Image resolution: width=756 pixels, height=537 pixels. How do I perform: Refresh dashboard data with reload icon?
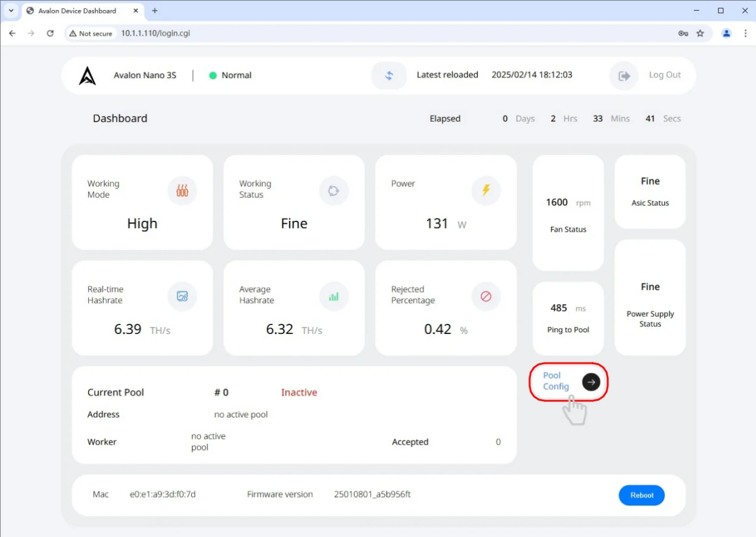pyautogui.click(x=389, y=76)
